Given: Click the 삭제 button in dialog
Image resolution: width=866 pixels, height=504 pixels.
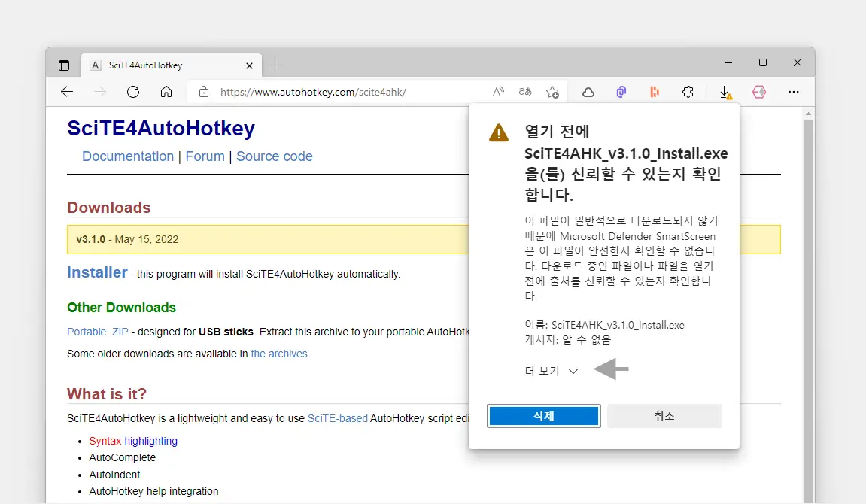Looking at the screenshot, I should pyautogui.click(x=543, y=415).
